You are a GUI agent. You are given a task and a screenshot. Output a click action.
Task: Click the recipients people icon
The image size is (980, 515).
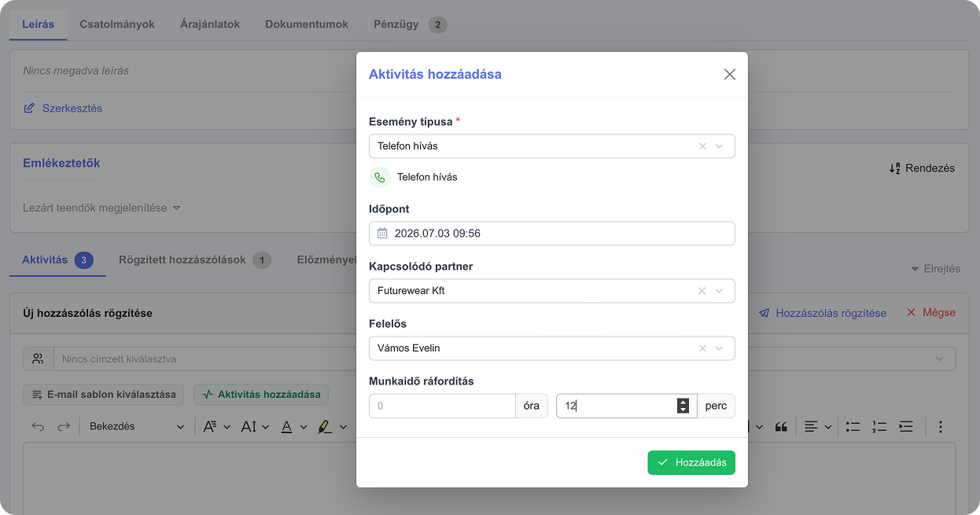point(38,359)
